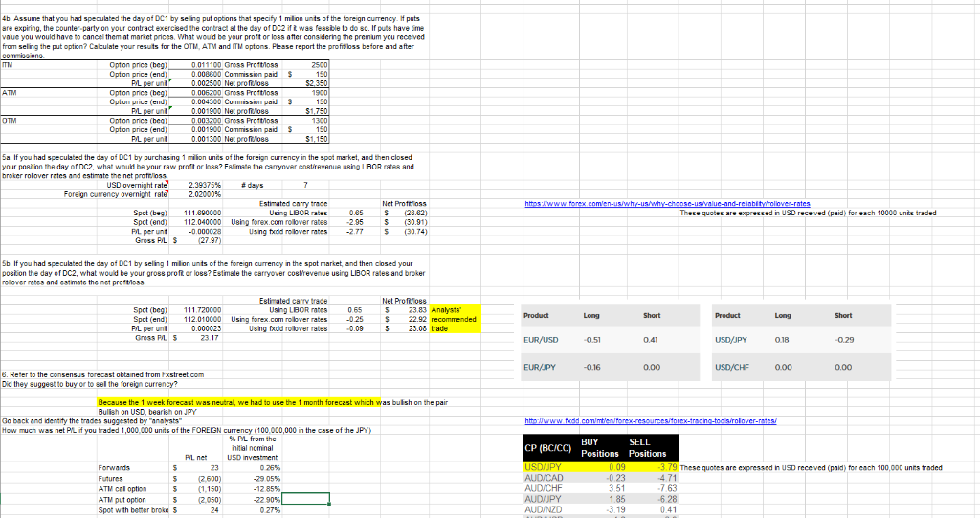Select net profit 23.08 cell
This screenshot has width=980, height=518.
(x=406, y=328)
